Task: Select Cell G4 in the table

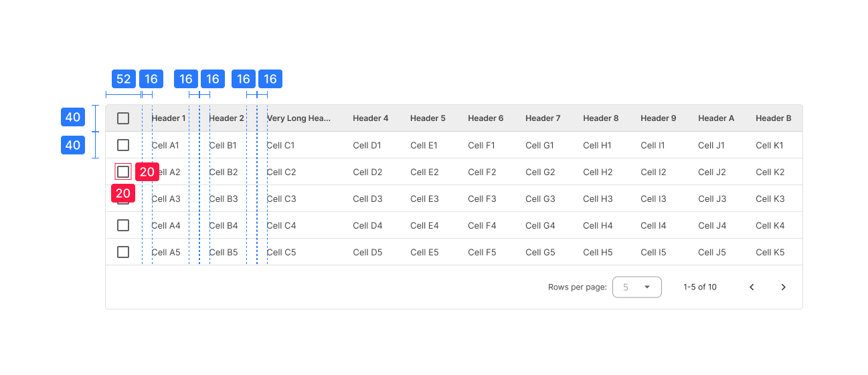Action: pos(540,225)
